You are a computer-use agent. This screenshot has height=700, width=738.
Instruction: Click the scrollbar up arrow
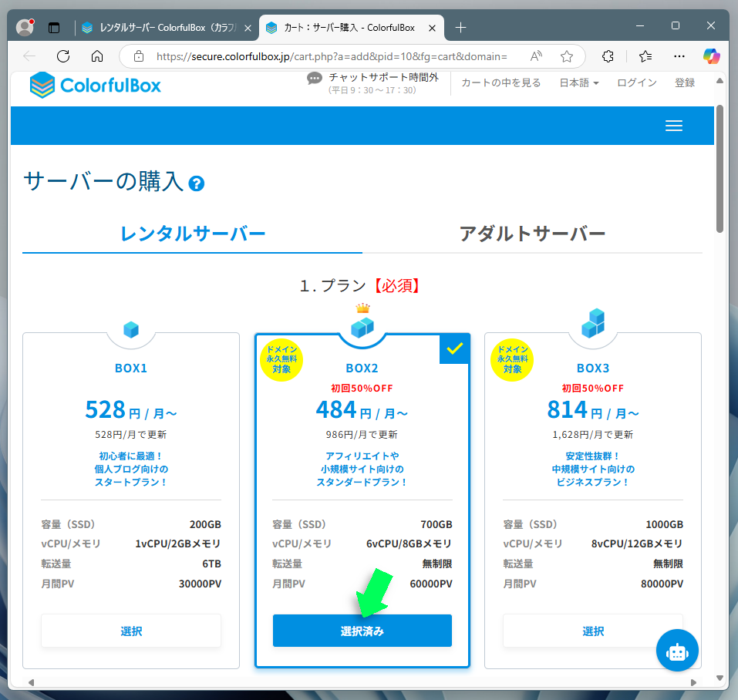point(719,81)
